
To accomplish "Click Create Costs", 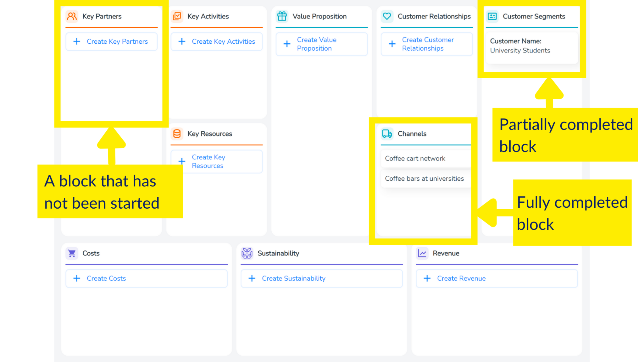I will (x=106, y=278).
